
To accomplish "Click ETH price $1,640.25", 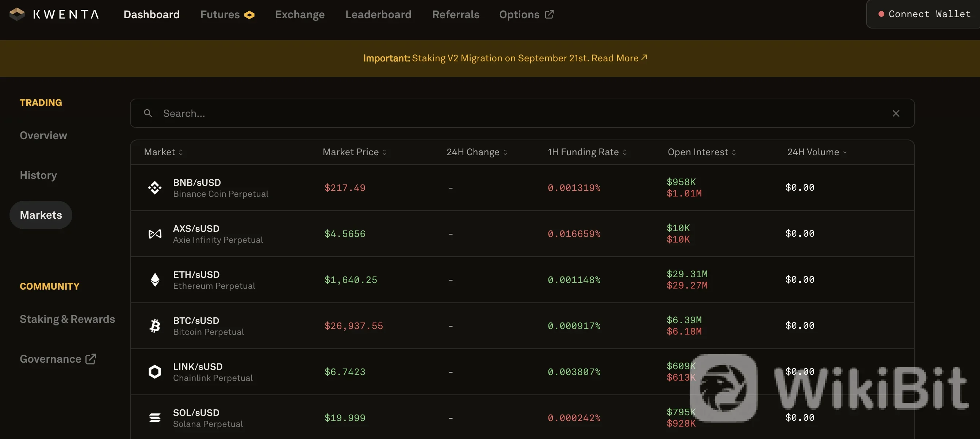I will [x=351, y=280].
